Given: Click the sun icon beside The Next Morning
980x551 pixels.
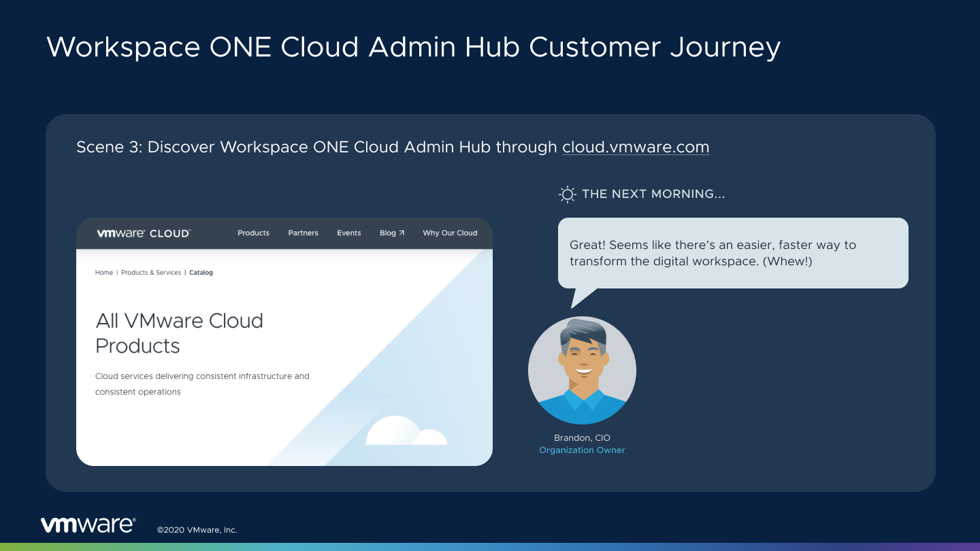Looking at the screenshot, I should click(x=568, y=195).
